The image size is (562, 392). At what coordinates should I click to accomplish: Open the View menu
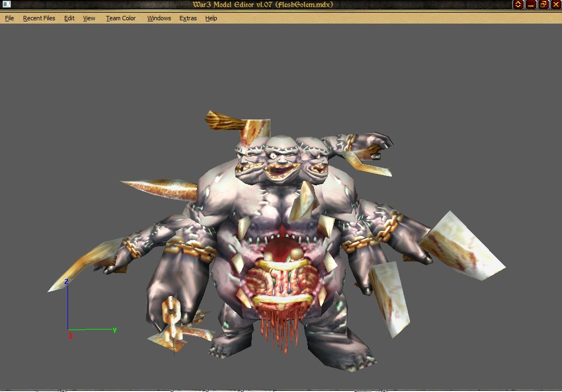click(x=89, y=18)
